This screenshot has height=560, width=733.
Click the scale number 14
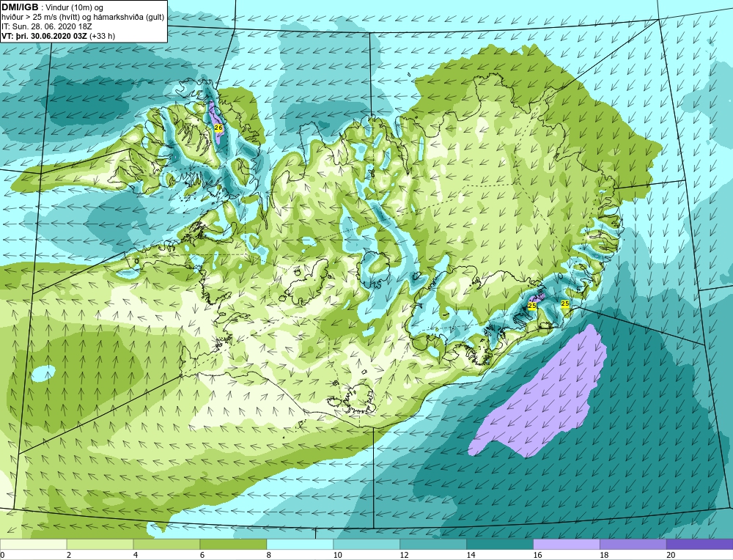(x=471, y=555)
